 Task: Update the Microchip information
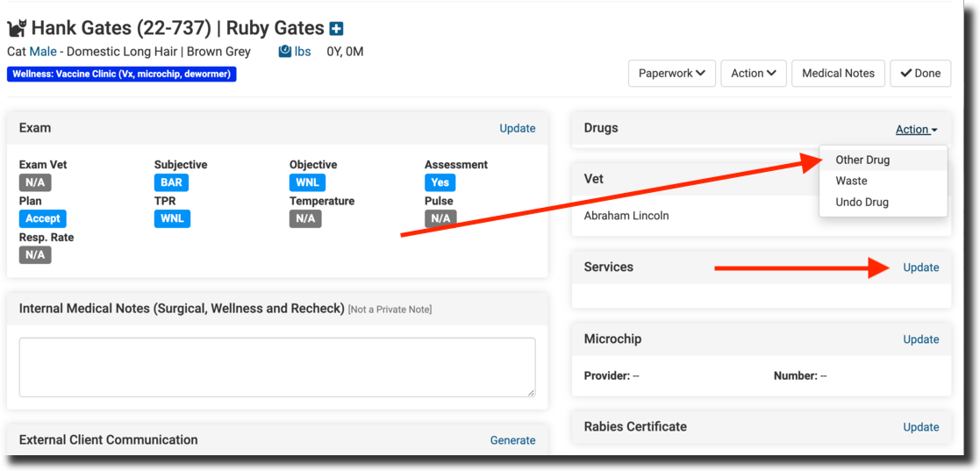920,339
